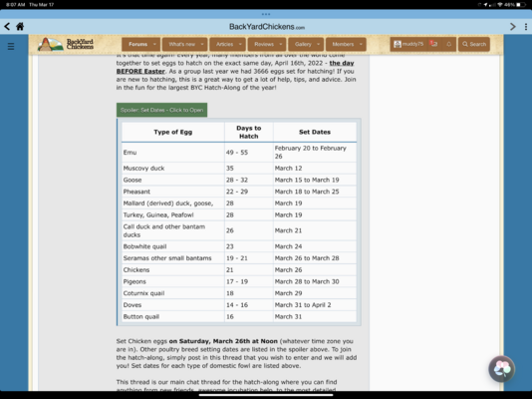The image size is (532, 399).
Task: Click the Search button
Action: click(474, 44)
